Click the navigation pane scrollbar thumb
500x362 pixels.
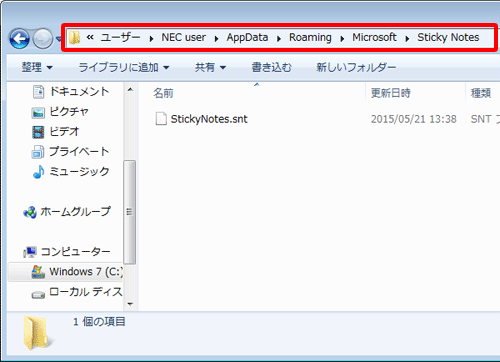click(x=130, y=212)
